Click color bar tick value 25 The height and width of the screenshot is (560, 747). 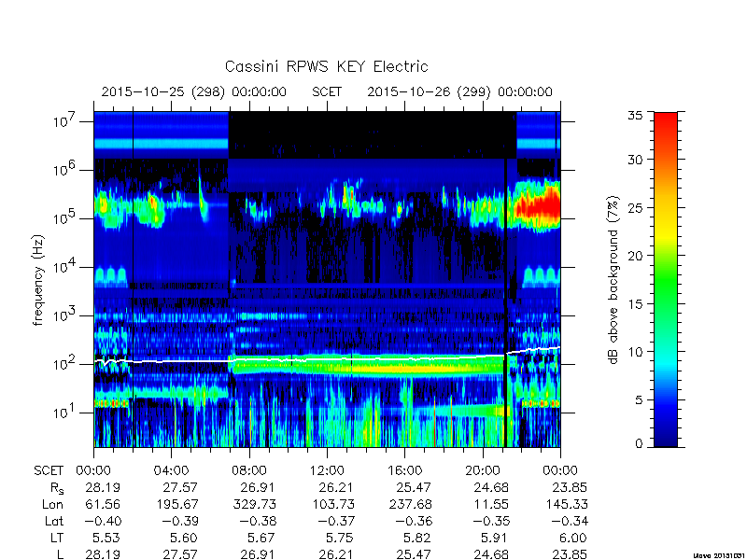click(x=635, y=207)
